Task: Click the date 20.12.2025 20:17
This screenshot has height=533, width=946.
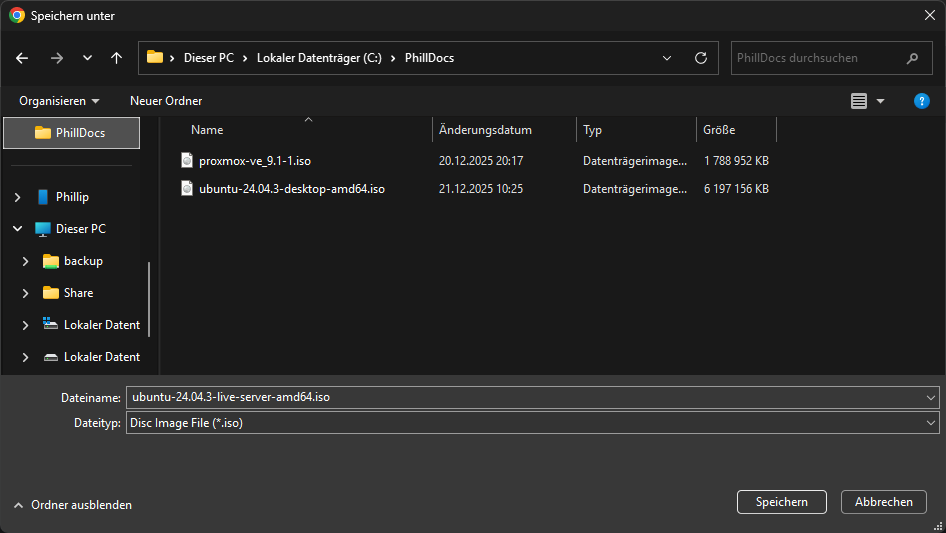Action: [481, 161]
